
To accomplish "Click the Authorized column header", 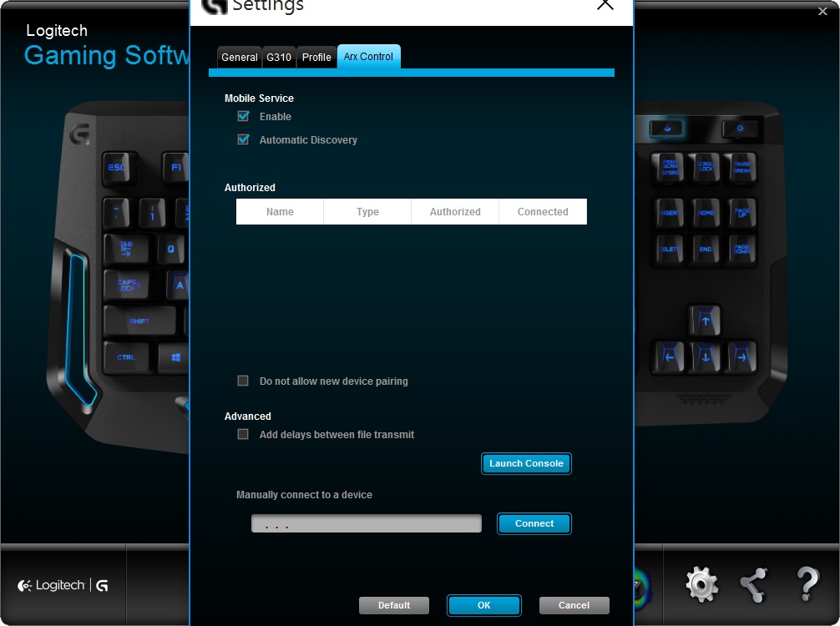I will pyautogui.click(x=455, y=211).
